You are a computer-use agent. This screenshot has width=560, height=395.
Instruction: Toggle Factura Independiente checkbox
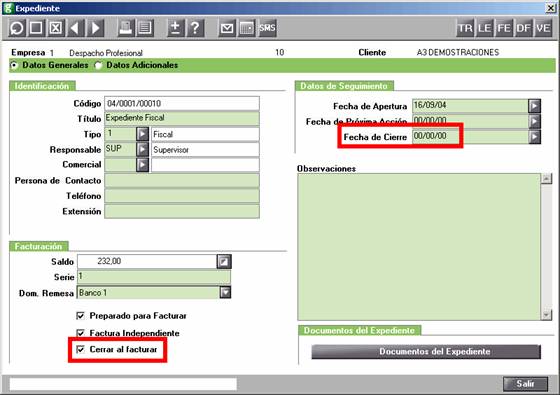coord(80,333)
